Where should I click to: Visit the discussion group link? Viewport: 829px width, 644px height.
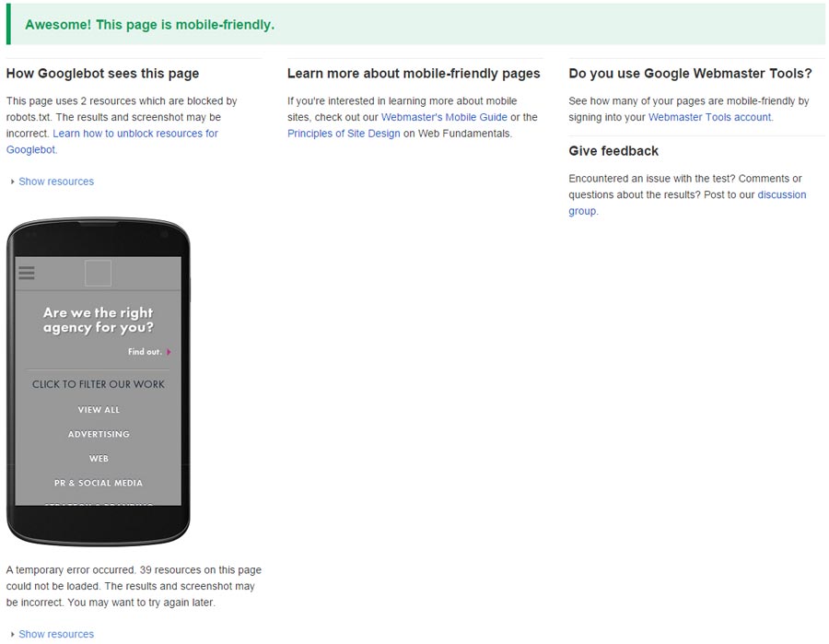pos(687,203)
